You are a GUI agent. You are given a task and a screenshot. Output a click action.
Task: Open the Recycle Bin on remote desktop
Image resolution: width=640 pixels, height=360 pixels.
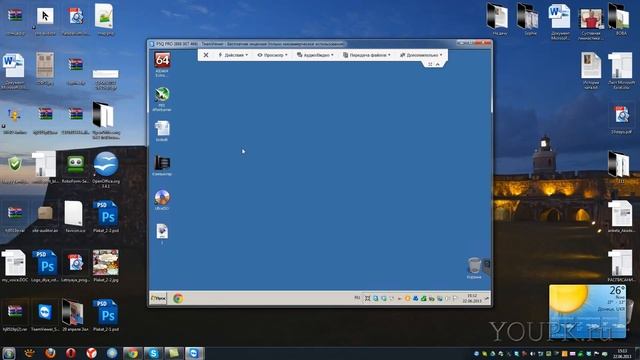(474, 268)
